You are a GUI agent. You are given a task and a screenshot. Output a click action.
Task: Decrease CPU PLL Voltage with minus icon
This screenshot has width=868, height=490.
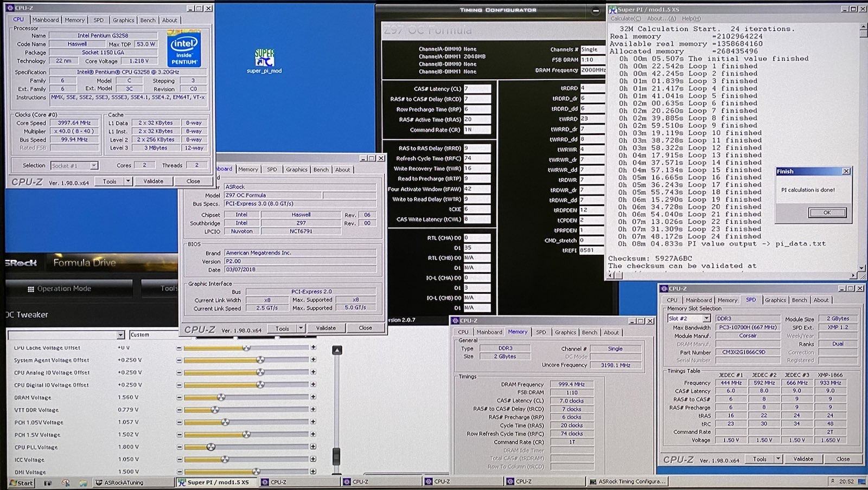[179, 447]
